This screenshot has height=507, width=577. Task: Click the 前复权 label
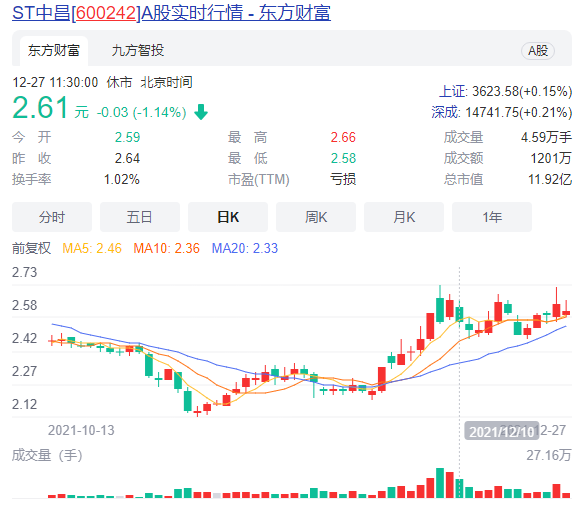coord(31,248)
